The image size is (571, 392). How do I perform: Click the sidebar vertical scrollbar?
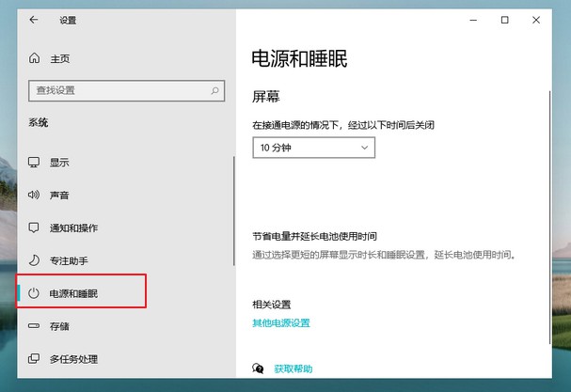234,212
